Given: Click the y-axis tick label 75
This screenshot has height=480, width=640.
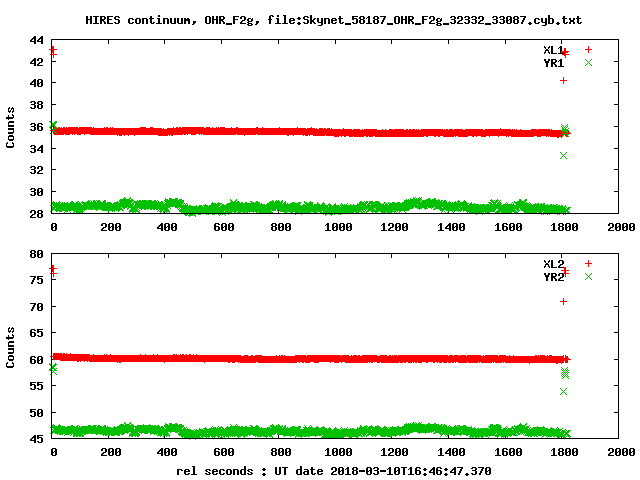Looking at the screenshot, I should [x=36, y=280].
